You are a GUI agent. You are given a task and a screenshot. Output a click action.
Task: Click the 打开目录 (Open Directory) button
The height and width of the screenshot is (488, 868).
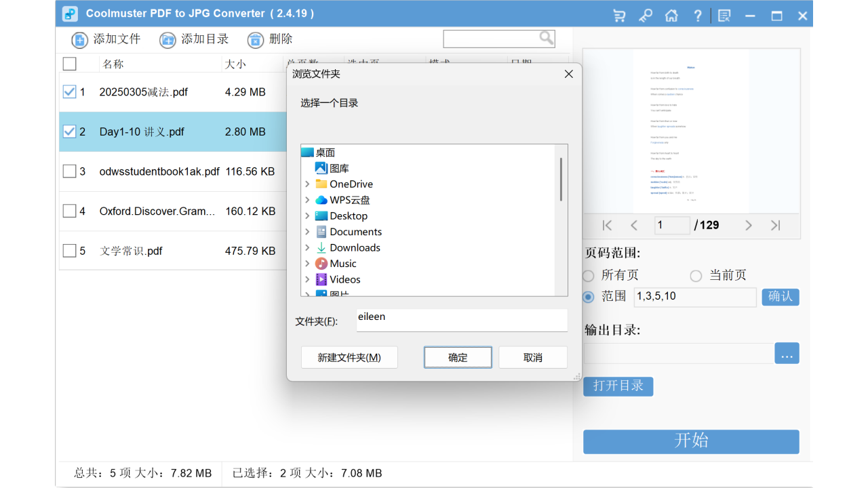click(618, 386)
